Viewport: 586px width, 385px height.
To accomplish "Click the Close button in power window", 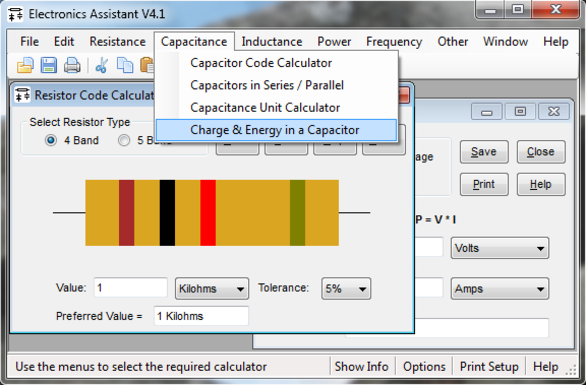I will pyautogui.click(x=541, y=152).
